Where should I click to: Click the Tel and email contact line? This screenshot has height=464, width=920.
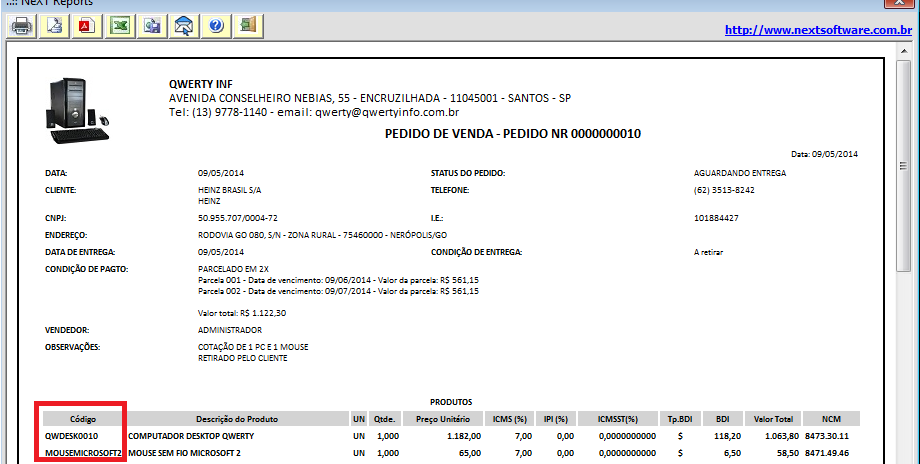(x=314, y=112)
